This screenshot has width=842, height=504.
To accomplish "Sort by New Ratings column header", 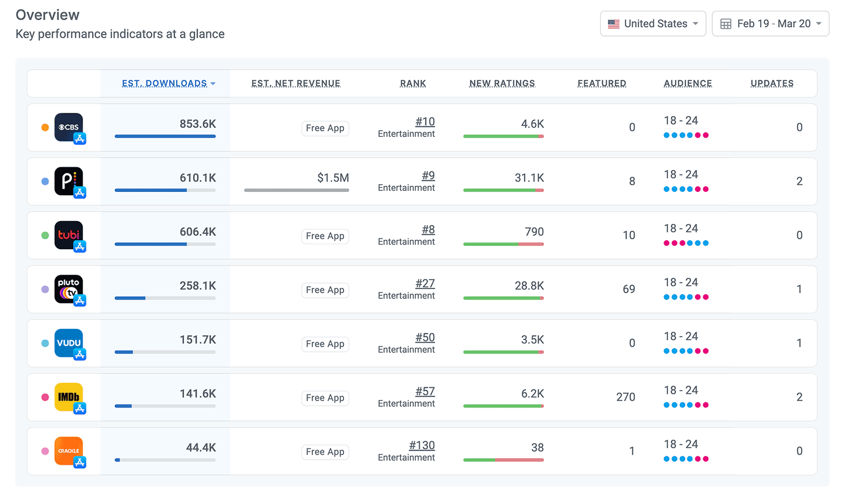I will click(502, 84).
